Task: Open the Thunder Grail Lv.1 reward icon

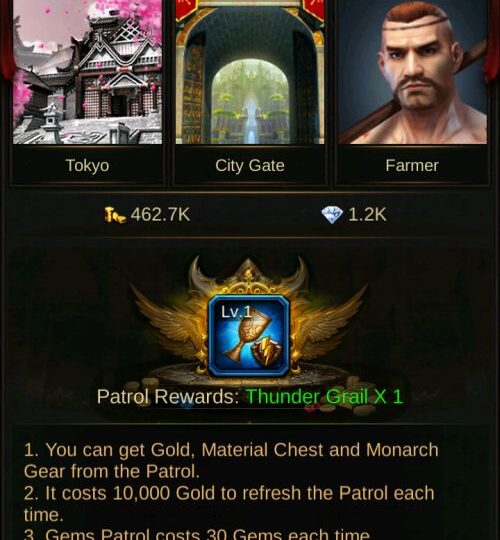Action: click(x=249, y=336)
